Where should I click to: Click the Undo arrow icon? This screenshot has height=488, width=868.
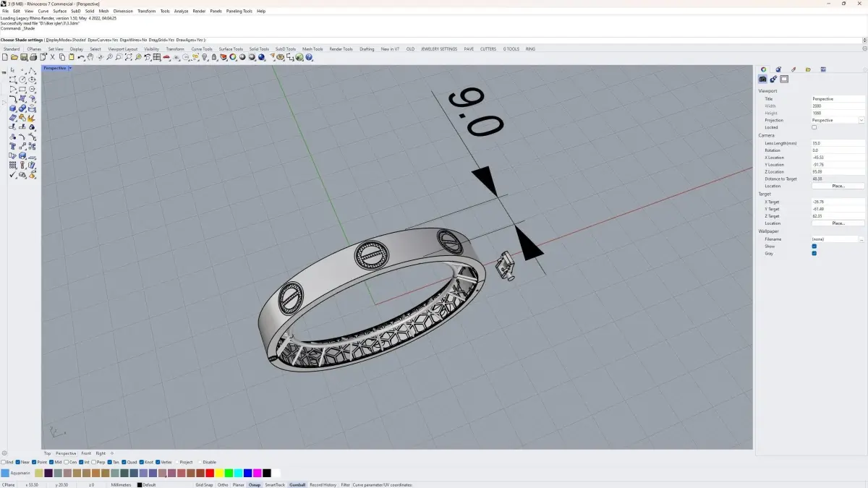81,57
